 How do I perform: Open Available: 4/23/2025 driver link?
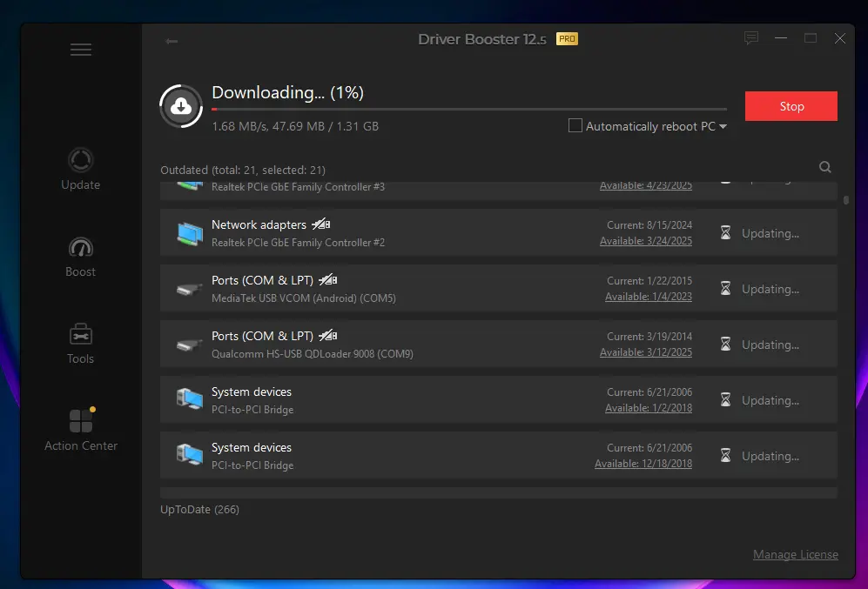pos(645,186)
